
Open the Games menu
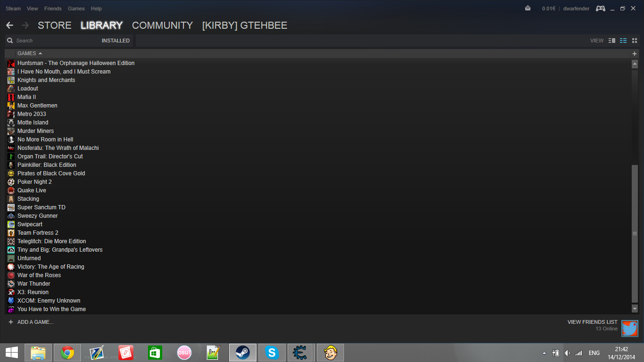click(76, 8)
